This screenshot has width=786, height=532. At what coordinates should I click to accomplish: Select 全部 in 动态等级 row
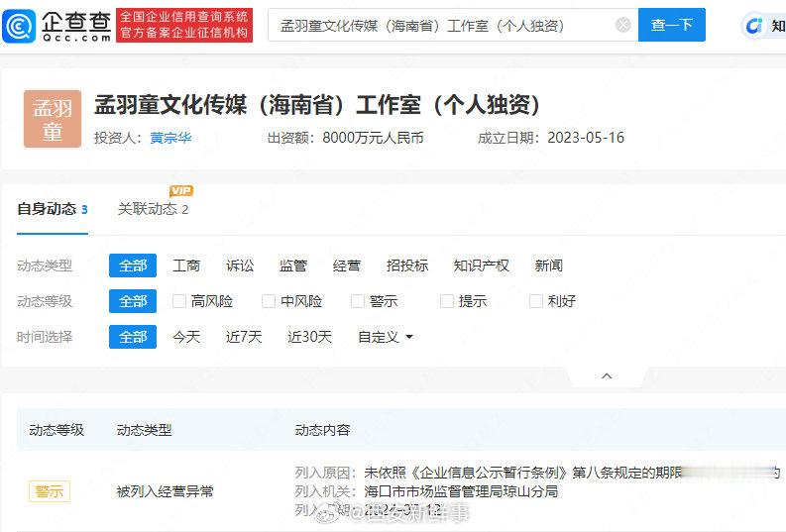pos(133,301)
